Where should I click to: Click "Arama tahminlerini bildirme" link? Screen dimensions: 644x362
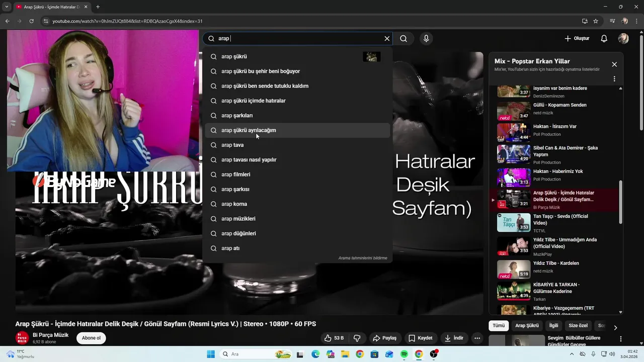(363, 258)
